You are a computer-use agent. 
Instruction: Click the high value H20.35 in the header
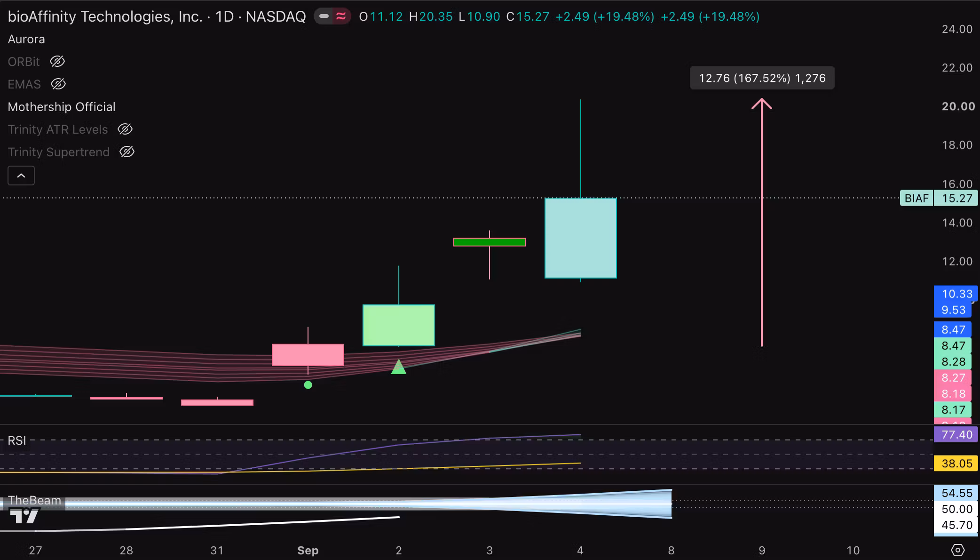coord(431,17)
